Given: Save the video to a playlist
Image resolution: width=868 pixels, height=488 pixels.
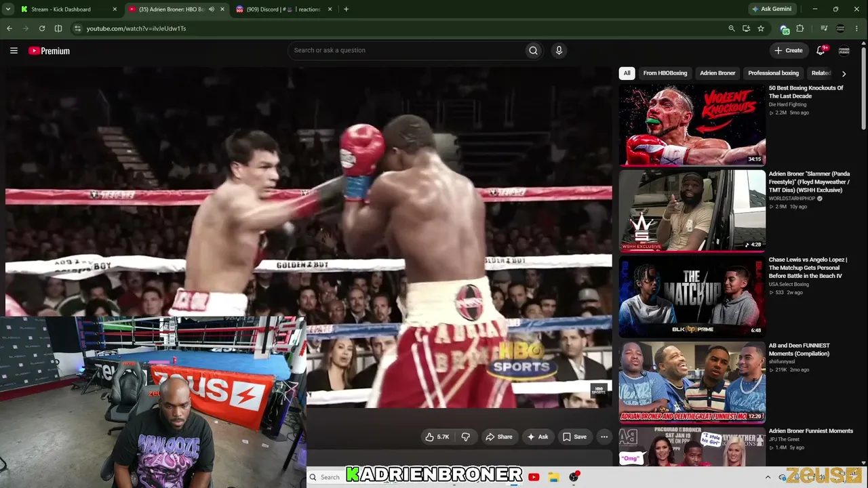Looking at the screenshot, I should (575, 437).
